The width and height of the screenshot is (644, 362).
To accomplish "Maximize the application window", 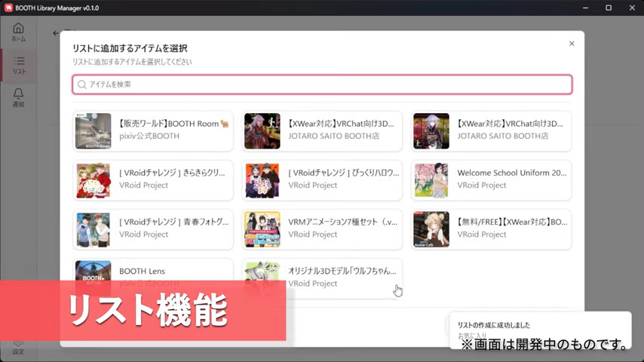I will coord(609,8).
